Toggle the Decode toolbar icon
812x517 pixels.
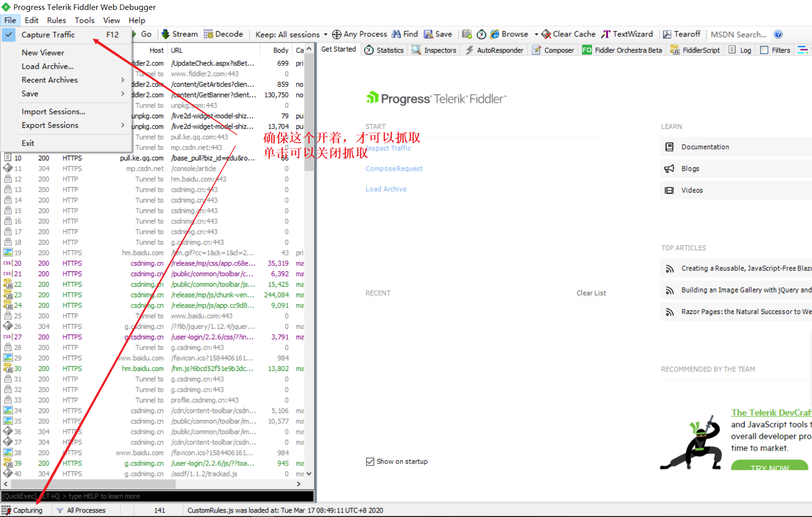[208, 34]
